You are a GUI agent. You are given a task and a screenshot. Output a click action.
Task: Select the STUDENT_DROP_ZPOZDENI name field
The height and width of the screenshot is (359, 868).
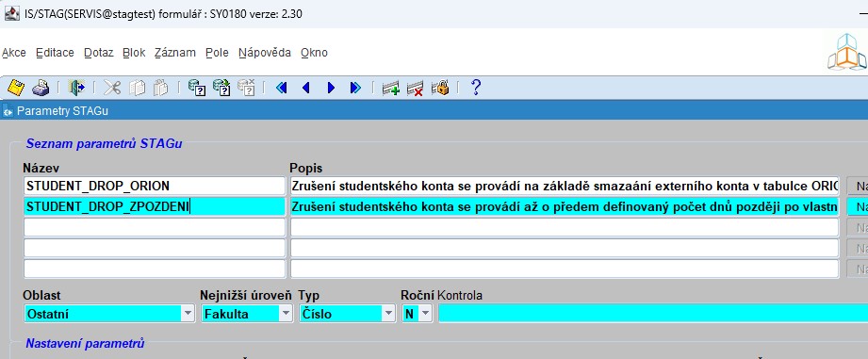coord(155,207)
